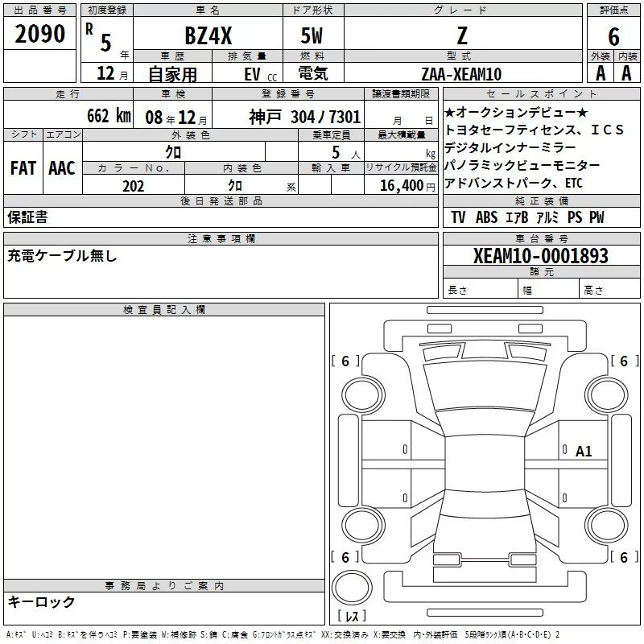This screenshot has height=644, width=644.
Task: Click the interior grade A under 内装
Action: click(x=626, y=72)
